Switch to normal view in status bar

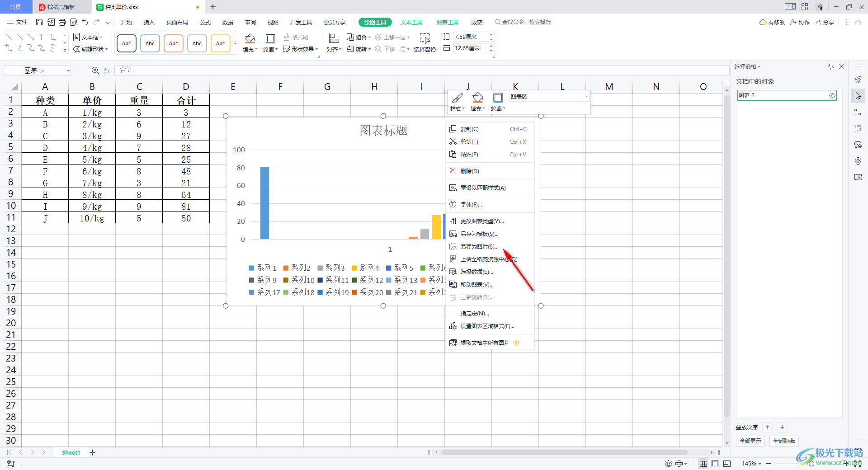pyautogui.click(x=703, y=464)
